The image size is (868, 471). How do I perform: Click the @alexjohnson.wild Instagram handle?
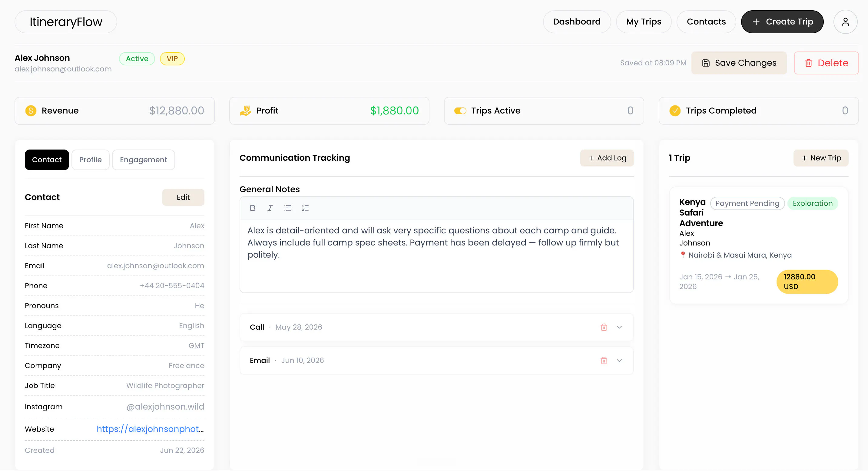pos(165,407)
